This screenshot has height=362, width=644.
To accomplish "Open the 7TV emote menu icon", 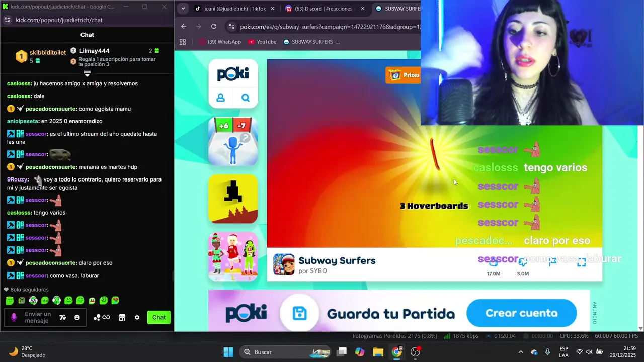I will point(63,317).
